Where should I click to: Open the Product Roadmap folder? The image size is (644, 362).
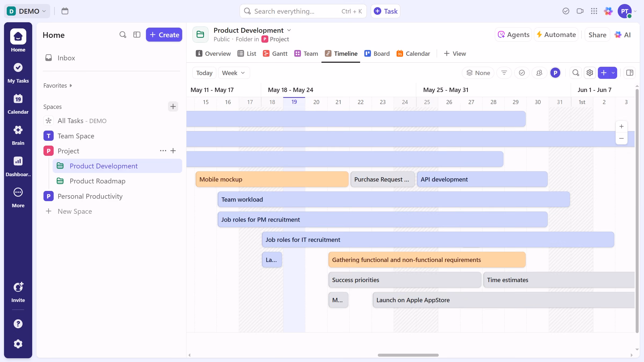pos(117,181)
